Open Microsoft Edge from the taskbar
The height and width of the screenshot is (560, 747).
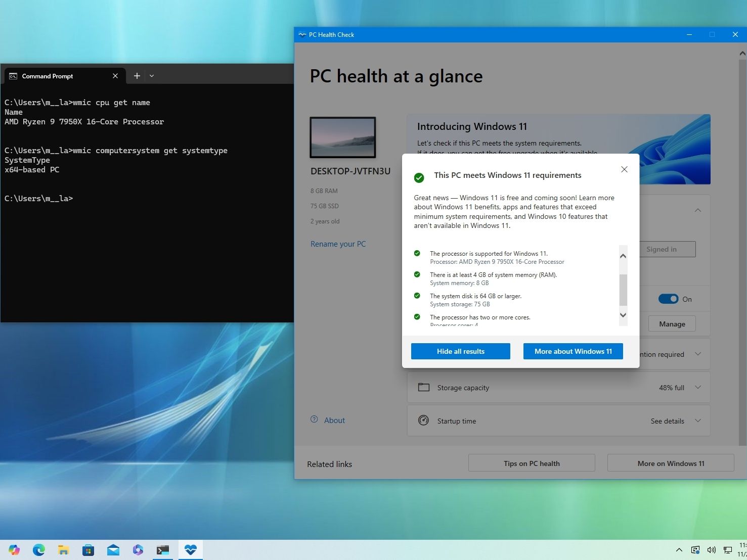click(39, 550)
